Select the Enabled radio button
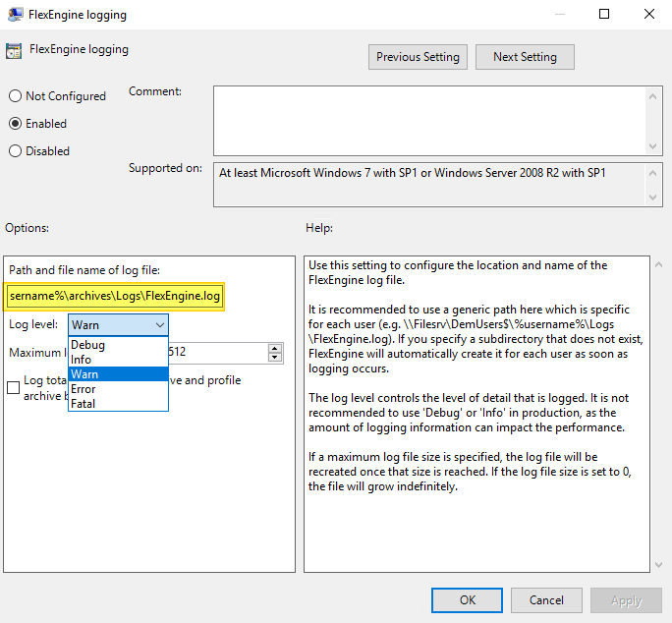 click(x=16, y=124)
